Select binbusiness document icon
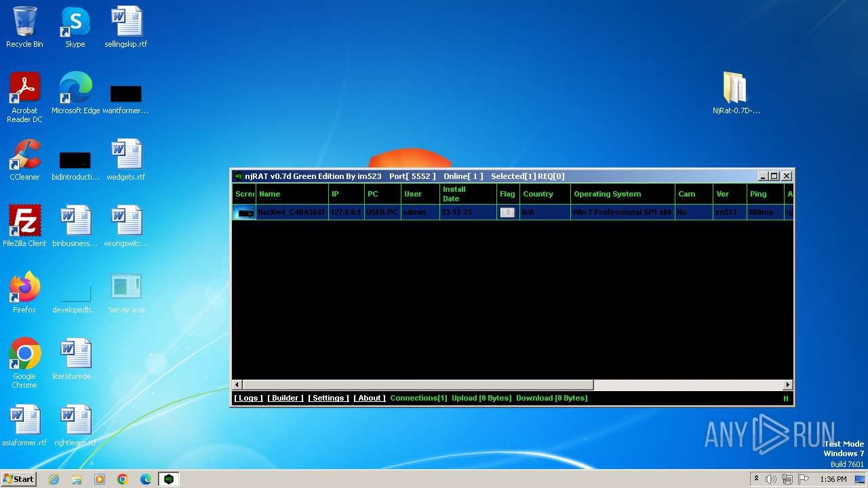 [75, 226]
